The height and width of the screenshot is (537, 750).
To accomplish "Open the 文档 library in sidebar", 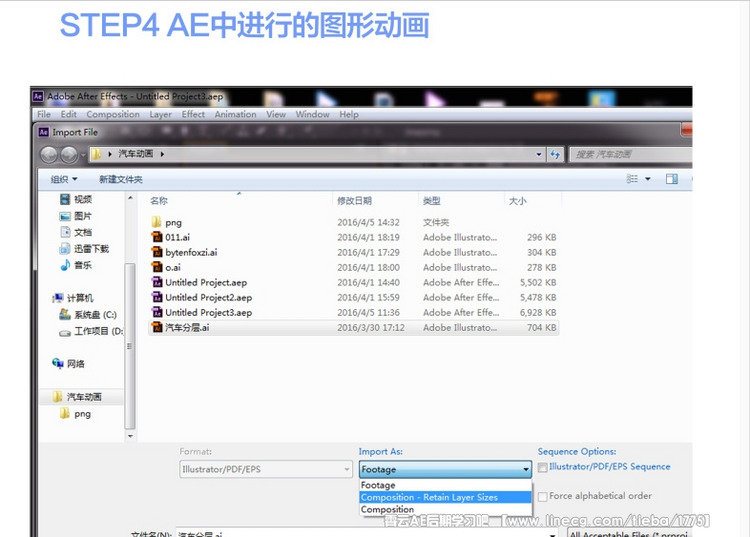I will point(76,232).
